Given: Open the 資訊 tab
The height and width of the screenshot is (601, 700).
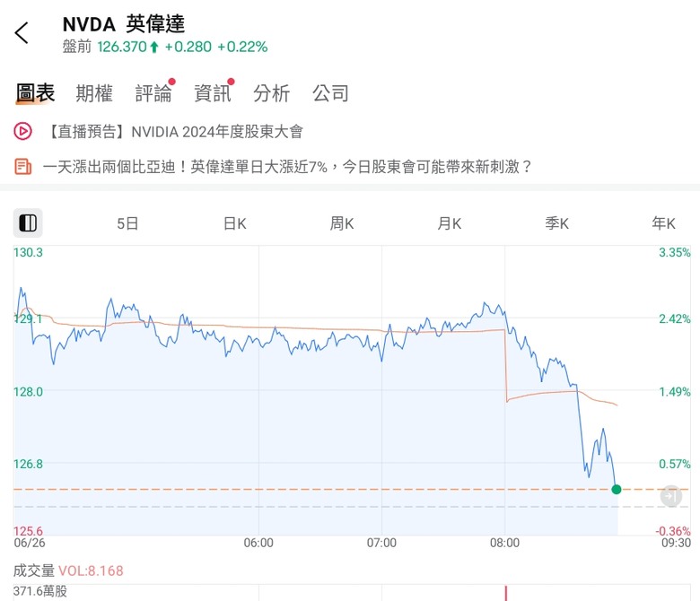Looking at the screenshot, I should tap(213, 93).
